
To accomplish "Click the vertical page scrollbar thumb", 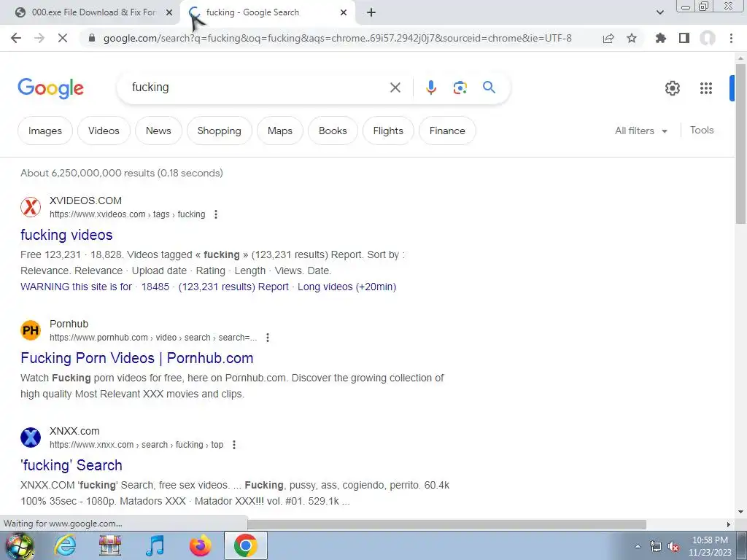I will (x=740, y=143).
